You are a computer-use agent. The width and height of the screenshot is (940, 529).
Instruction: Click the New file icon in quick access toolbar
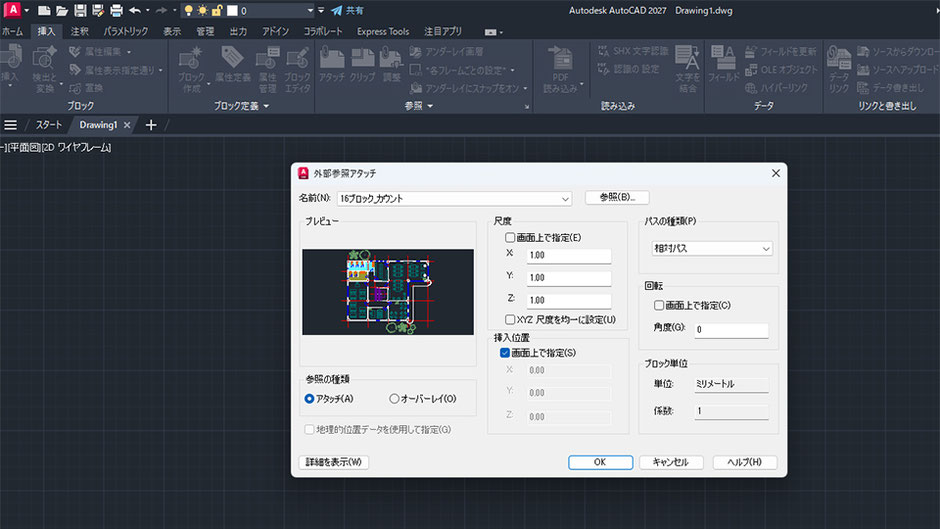pyautogui.click(x=44, y=11)
